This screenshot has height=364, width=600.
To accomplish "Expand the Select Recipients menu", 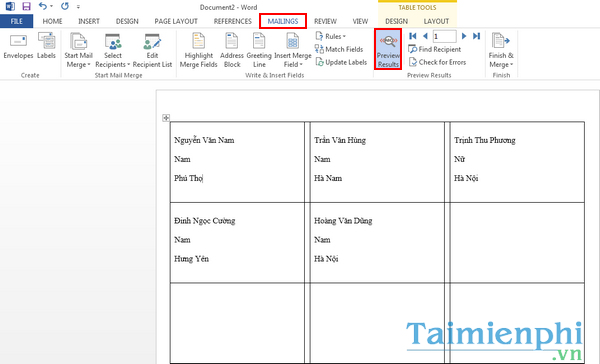I will pyautogui.click(x=112, y=51).
